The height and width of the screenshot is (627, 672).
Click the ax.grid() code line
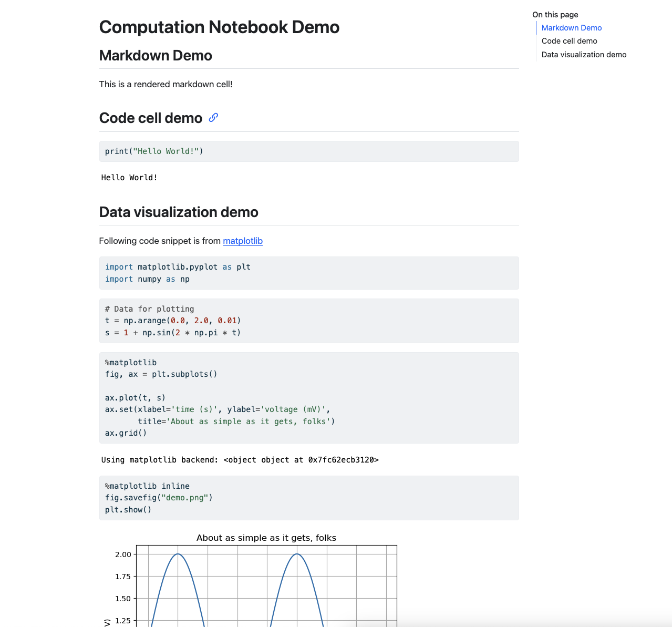(x=126, y=433)
